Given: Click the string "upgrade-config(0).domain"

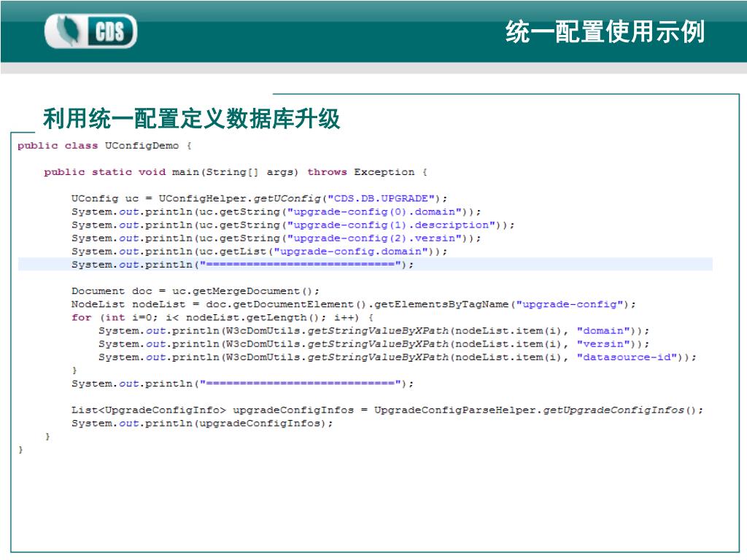Looking at the screenshot, I should coord(375,212).
